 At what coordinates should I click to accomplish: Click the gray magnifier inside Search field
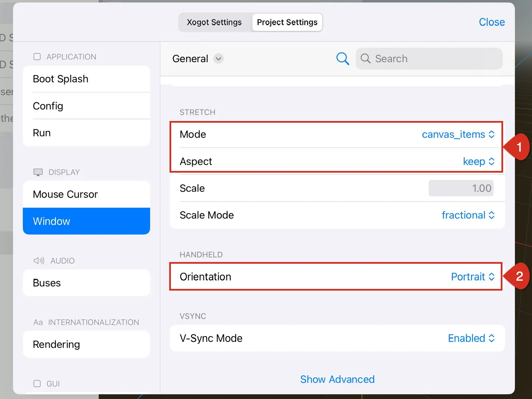(x=366, y=58)
